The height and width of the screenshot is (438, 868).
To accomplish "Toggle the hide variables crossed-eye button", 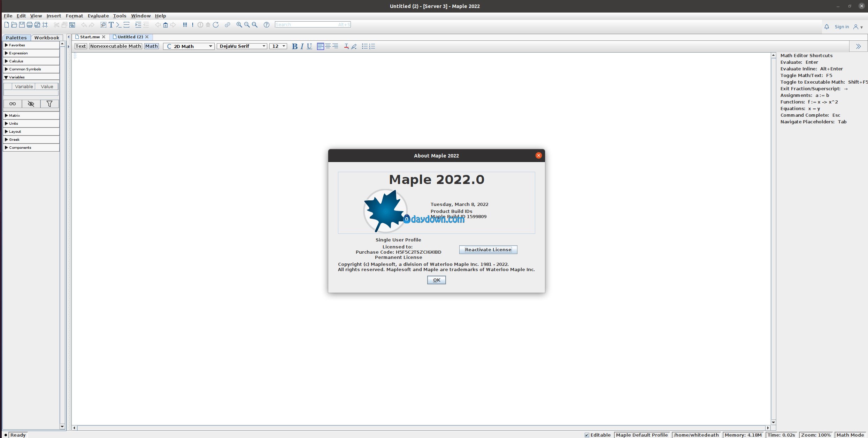I will tap(31, 104).
